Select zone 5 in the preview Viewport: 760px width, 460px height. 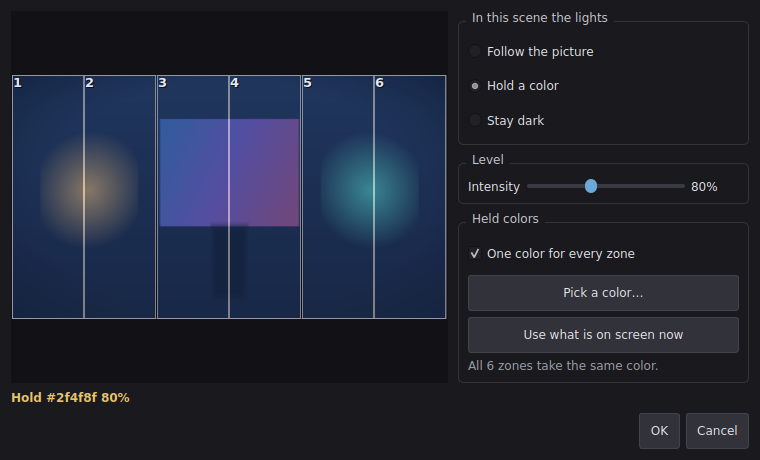[x=338, y=197]
